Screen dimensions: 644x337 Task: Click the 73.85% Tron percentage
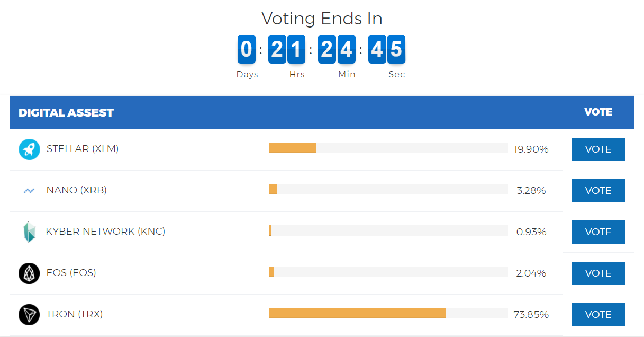(x=531, y=315)
